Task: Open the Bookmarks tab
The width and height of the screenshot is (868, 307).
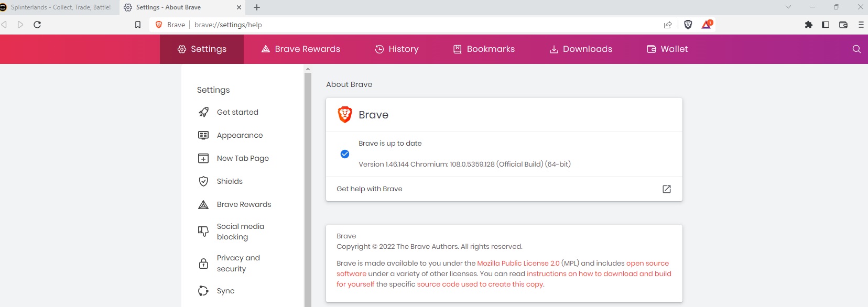Action: pyautogui.click(x=484, y=49)
